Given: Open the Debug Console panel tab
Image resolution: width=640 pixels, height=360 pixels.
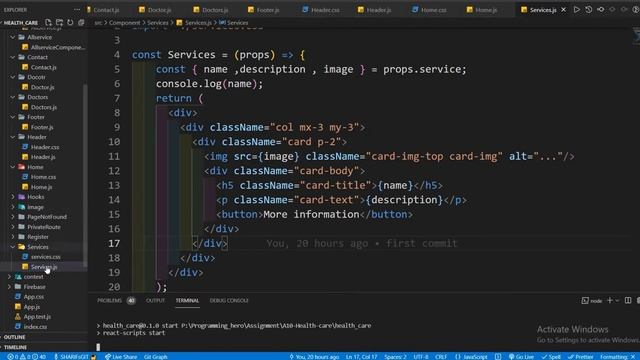Looking at the screenshot, I should pos(229,300).
